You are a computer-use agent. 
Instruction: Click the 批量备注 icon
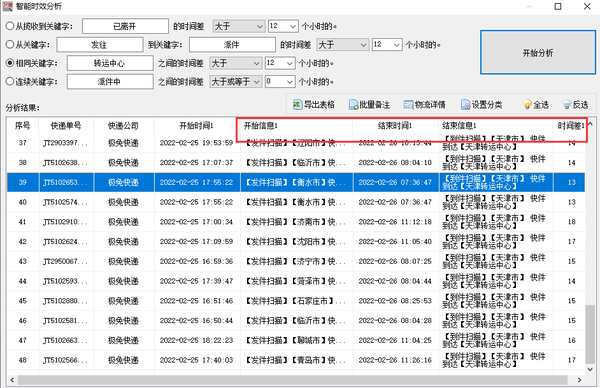(x=353, y=104)
